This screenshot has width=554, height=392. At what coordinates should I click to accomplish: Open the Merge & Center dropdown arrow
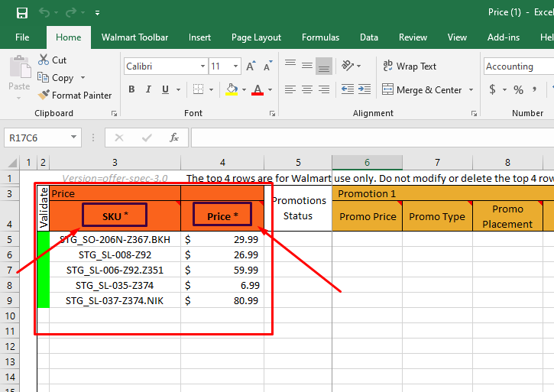pos(471,90)
